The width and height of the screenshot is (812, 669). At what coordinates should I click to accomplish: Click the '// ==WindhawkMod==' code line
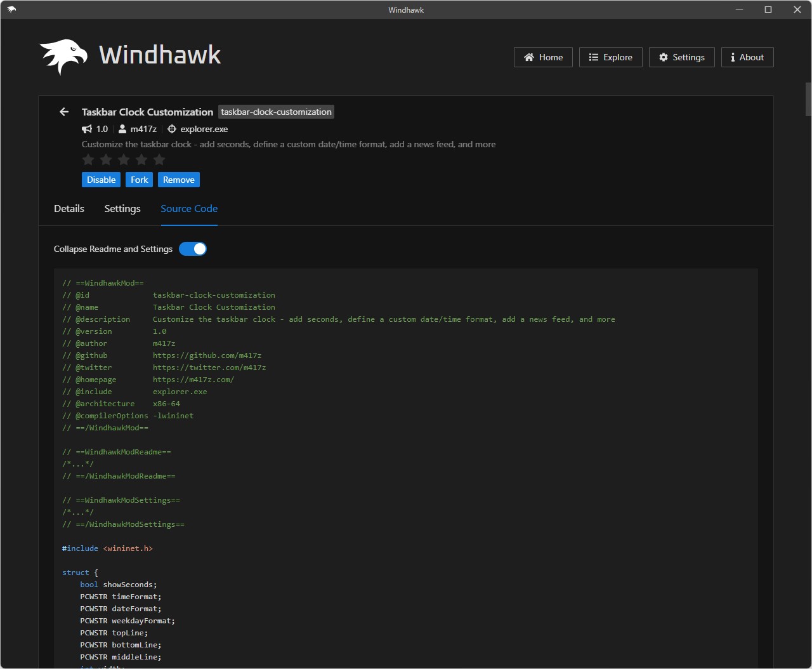point(103,283)
